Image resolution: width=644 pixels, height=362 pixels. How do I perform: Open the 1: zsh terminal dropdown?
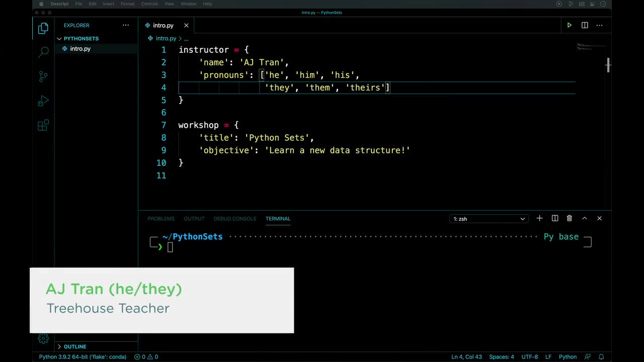[488, 219]
